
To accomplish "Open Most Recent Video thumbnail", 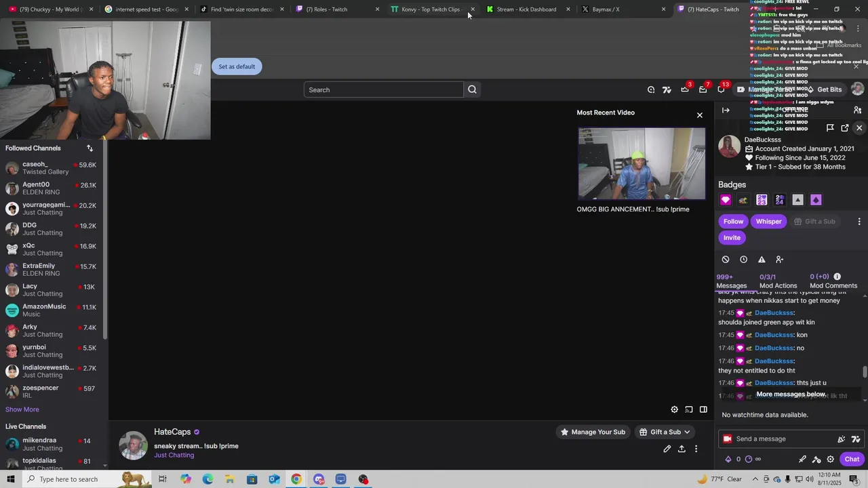I will [642, 163].
